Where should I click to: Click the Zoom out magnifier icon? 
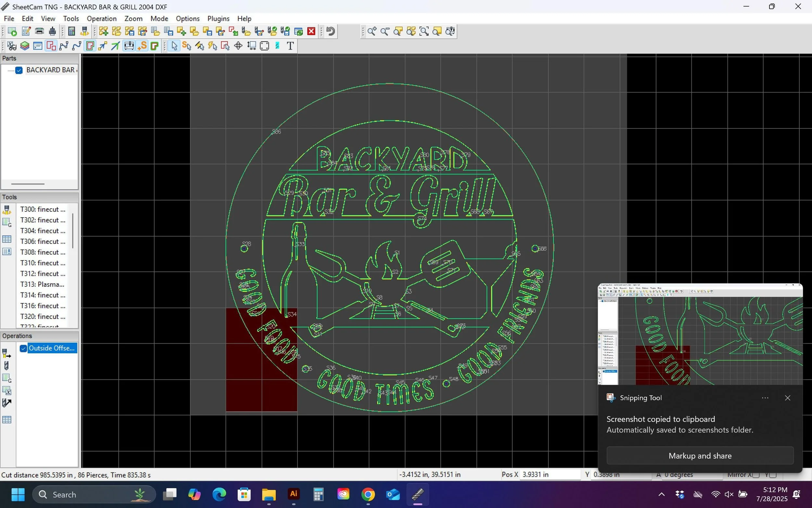(385, 31)
